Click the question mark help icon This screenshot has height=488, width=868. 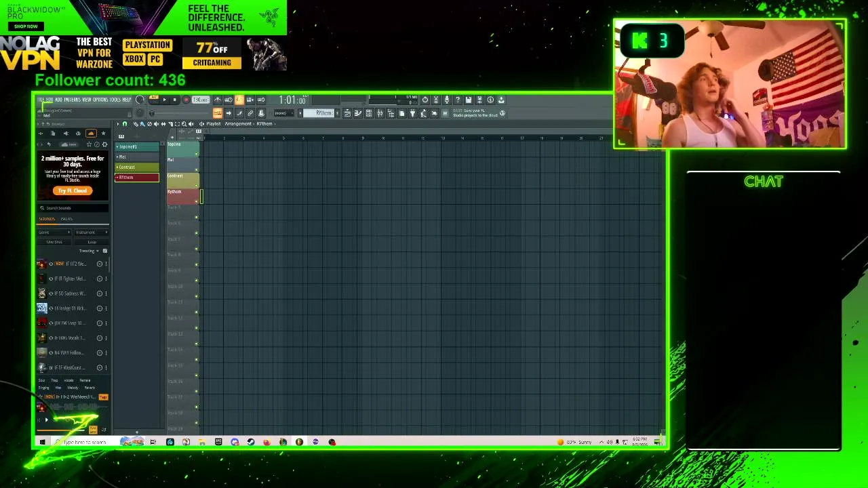[x=458, y=100]
